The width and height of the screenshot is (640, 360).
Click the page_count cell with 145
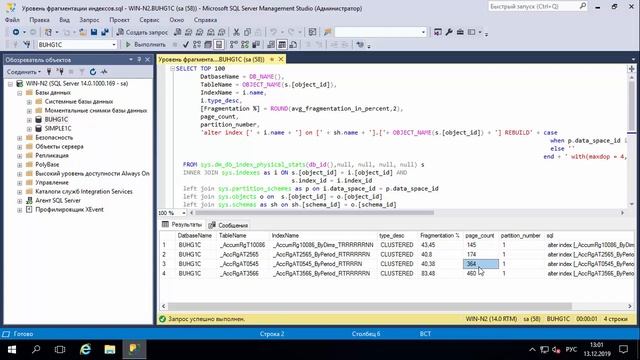point(481,245)
